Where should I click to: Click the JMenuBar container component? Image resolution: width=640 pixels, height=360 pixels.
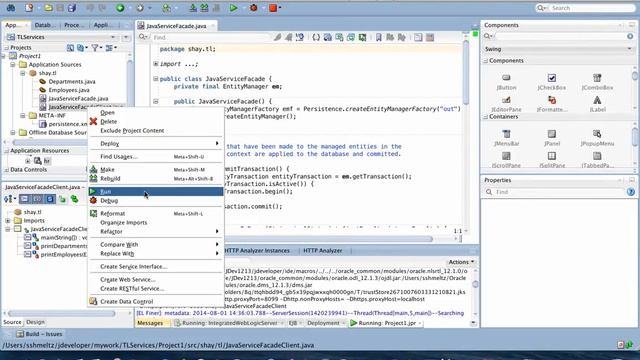click(x=506, y=138)
